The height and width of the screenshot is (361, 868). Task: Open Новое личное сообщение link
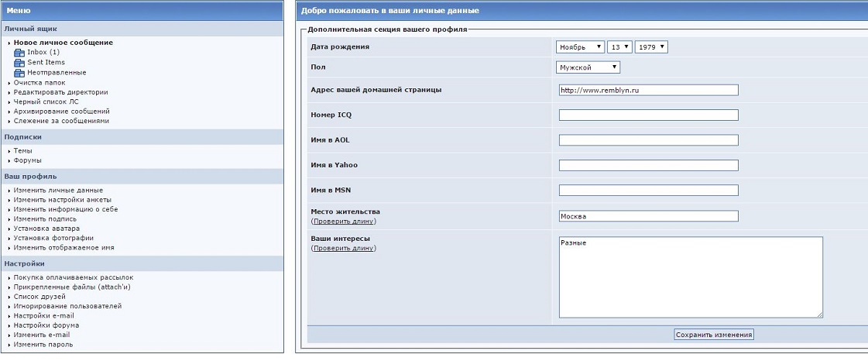(x=63, y=43)
